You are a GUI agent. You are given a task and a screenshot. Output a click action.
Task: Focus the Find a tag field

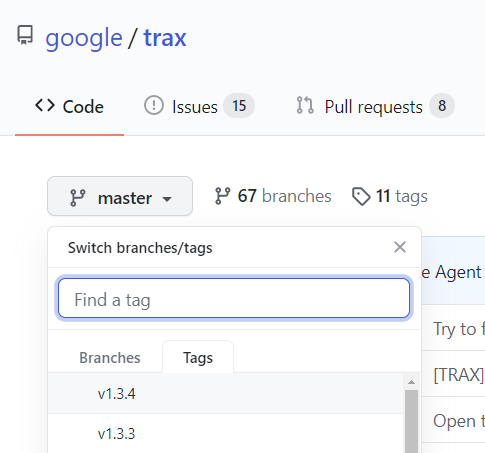(x=234, y=298)
